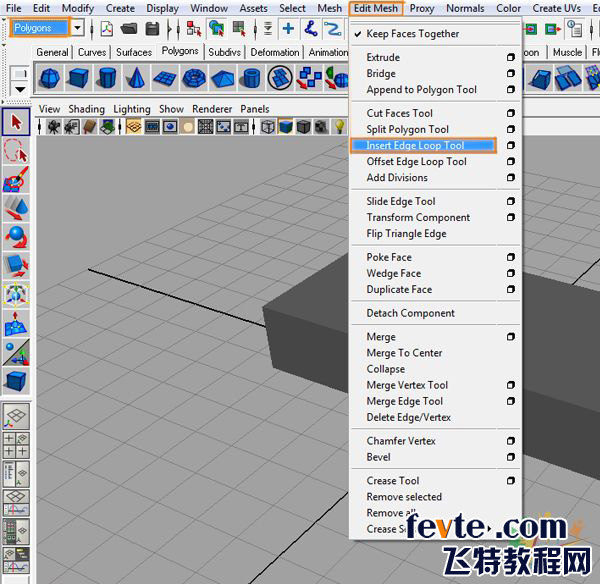Open Bevel options box
Image resolution: width=600 pixels, height=584 pixels.
(x=510, y=457)
